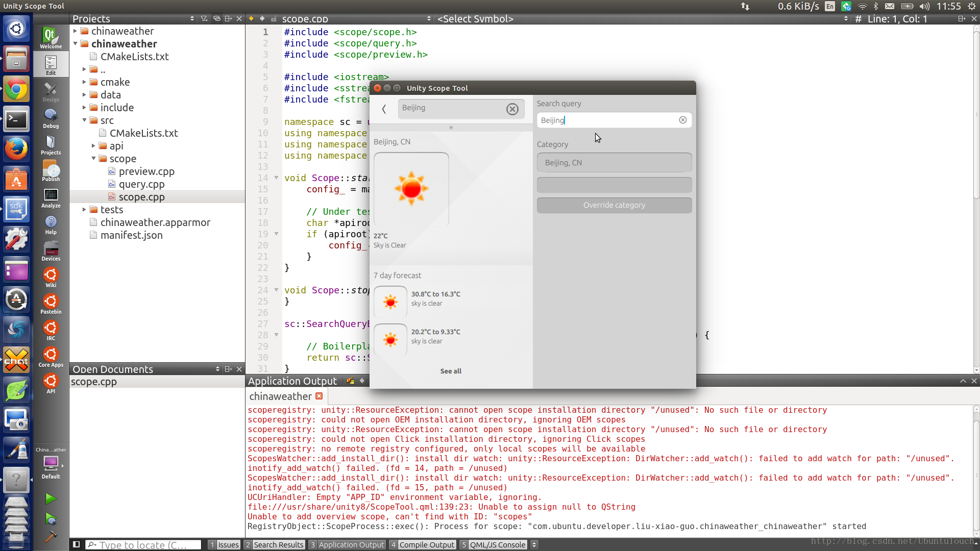The image size is (980, 551).
Task: Open the China...ather Default kit selector
Action: pos(51,463)
